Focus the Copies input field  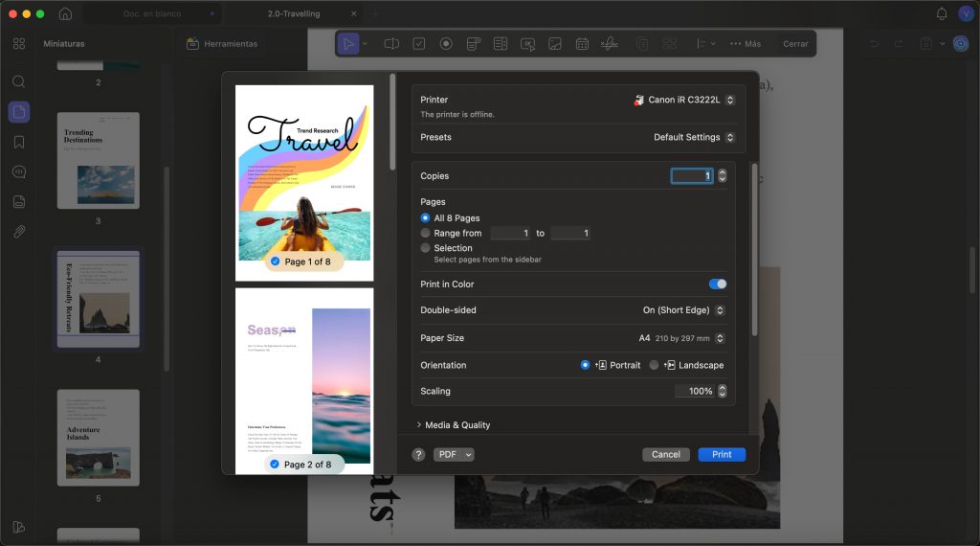692,175
